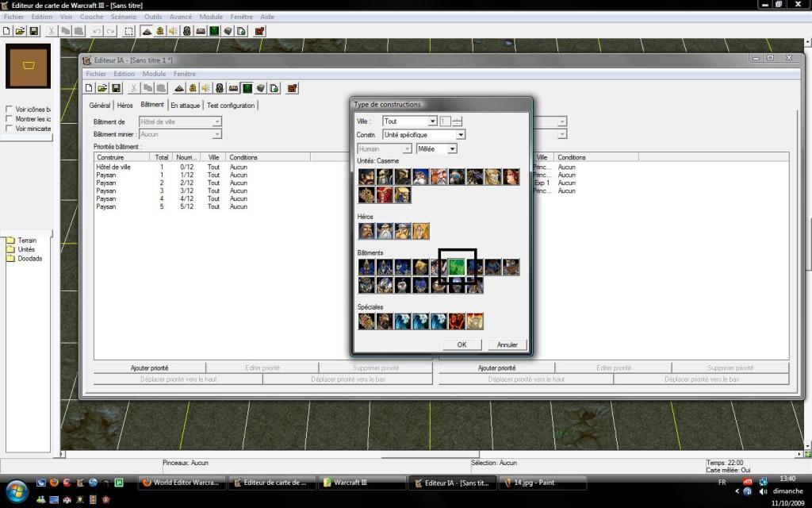The height and width of the screenshot is (508, 812).
Task: Click Save icon in Editeur IA toolbar
Action: tap(116, 88)
